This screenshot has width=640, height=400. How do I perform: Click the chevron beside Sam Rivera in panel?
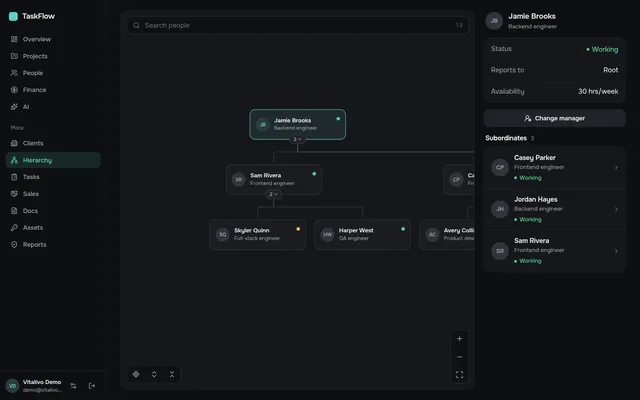pyautogui.click(x=616, y=251)
